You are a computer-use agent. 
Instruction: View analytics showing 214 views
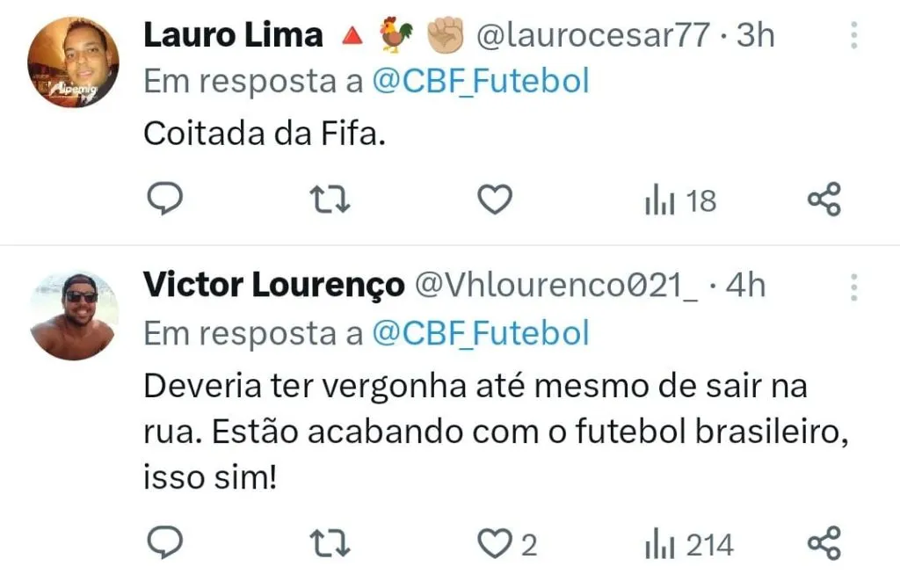tap(689, 546)
